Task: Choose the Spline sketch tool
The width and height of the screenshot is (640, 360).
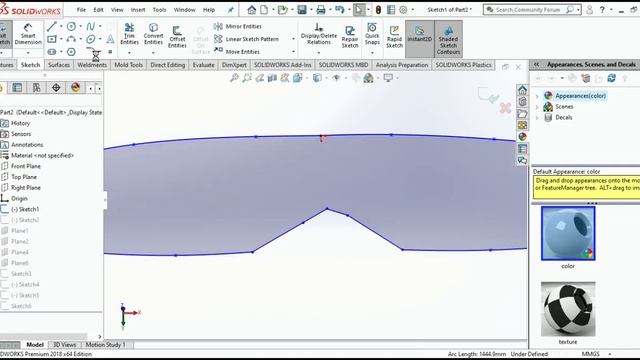Action: [x=91, y=27]
